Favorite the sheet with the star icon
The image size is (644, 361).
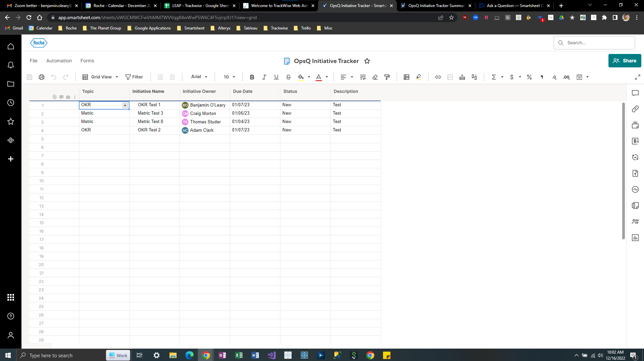pyautogui.click(x=367, y=61)
